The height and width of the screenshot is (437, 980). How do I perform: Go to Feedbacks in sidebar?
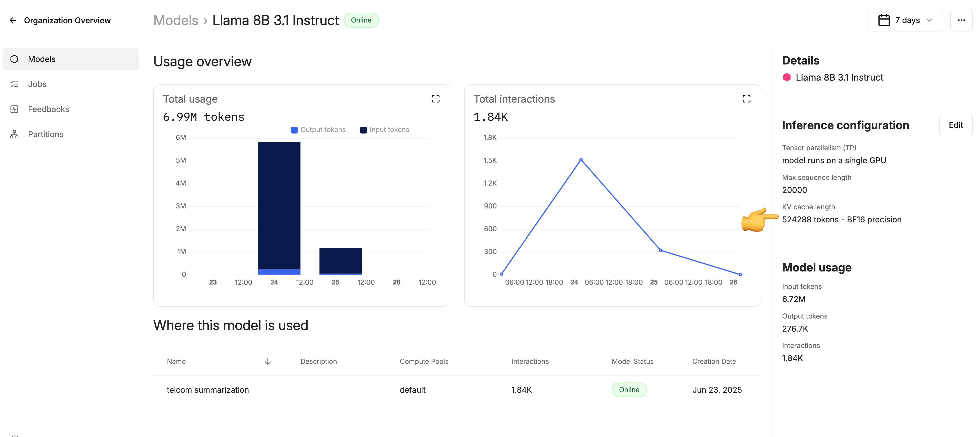[48, 109]
